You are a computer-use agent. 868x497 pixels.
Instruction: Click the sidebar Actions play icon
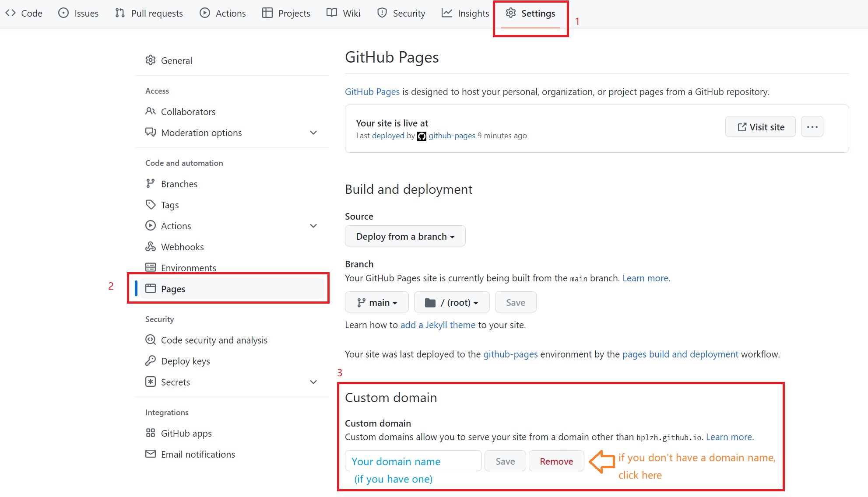(151, 226)
